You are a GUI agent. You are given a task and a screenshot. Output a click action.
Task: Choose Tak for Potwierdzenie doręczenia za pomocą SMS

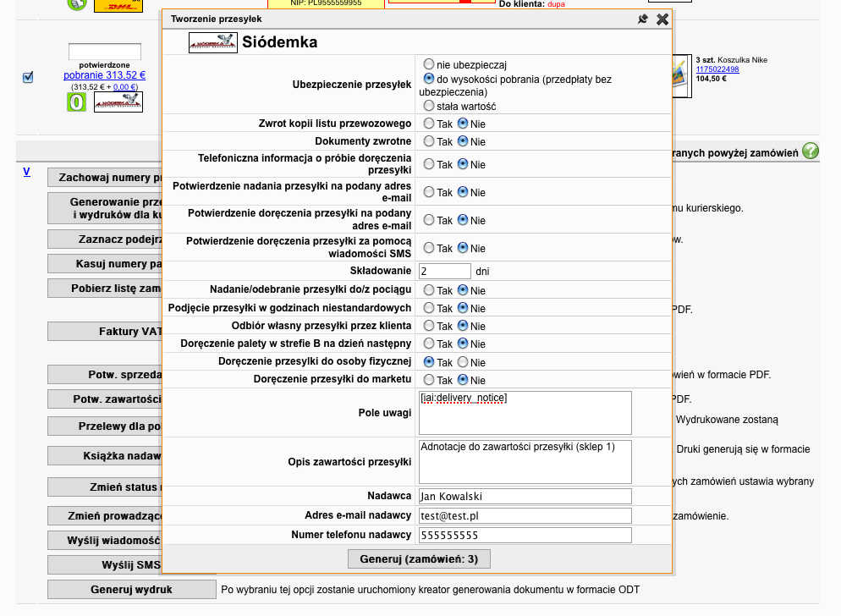coord(429,248)
